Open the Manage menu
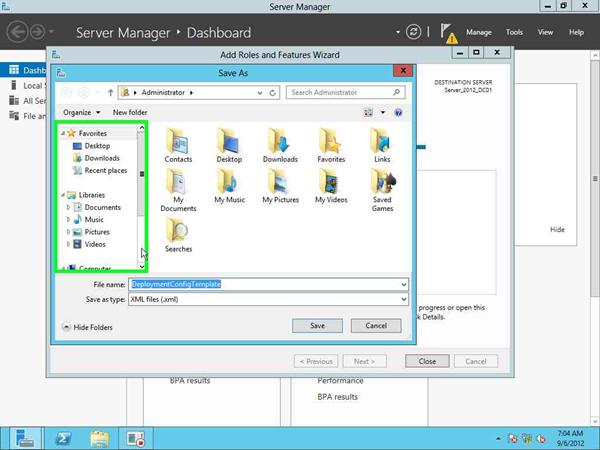 click(x=478, y=32)
